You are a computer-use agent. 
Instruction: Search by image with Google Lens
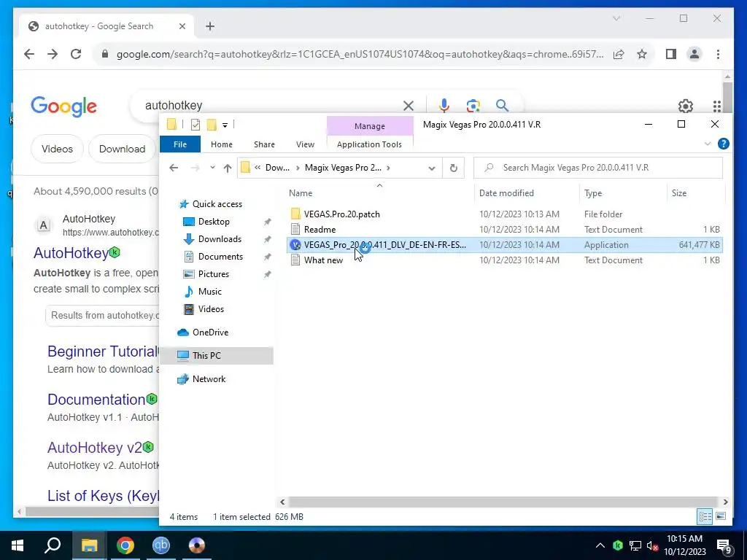(473, 105)
